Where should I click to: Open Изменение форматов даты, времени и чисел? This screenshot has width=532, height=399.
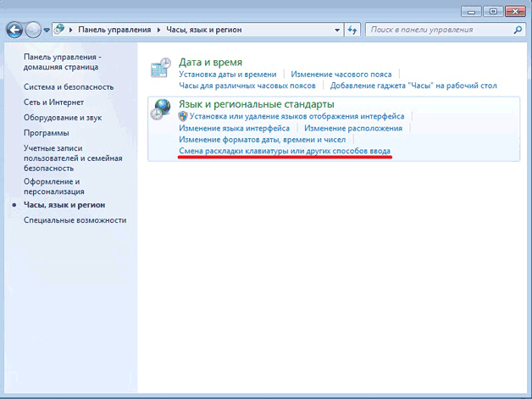[x=263, y=140]
